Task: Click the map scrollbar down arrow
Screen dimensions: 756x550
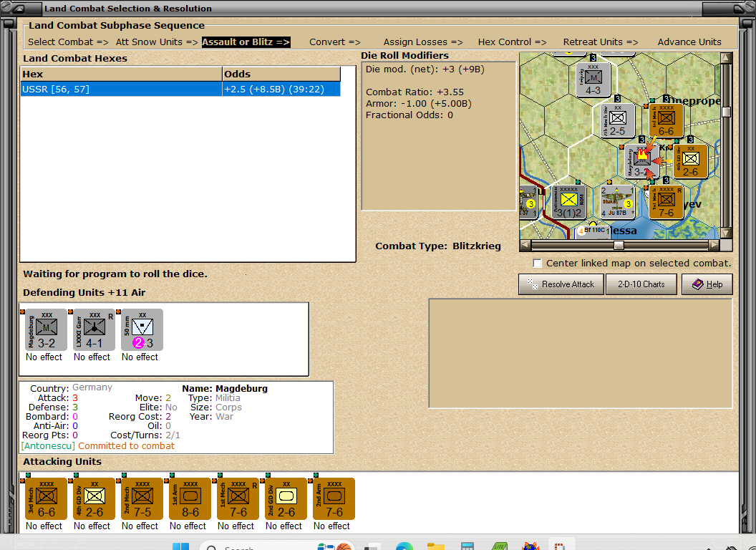Action: pos(726,233)
